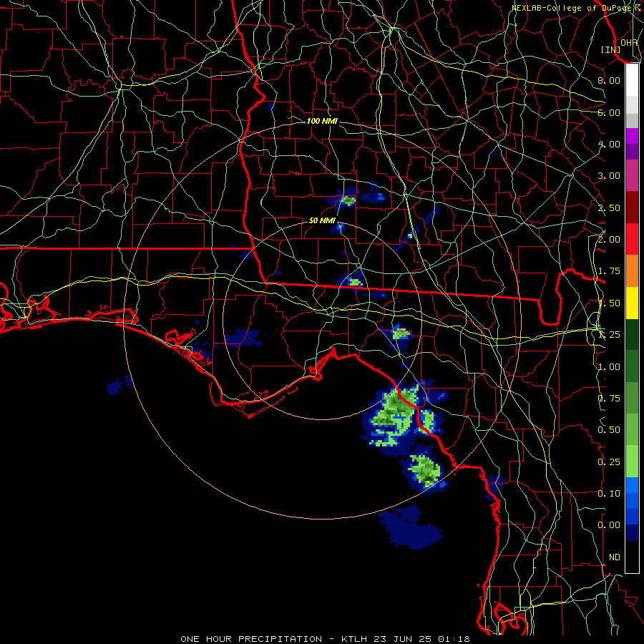Click the [IN] units label
The width and height of the screenshot is (644, 644).
coord(610,49)
